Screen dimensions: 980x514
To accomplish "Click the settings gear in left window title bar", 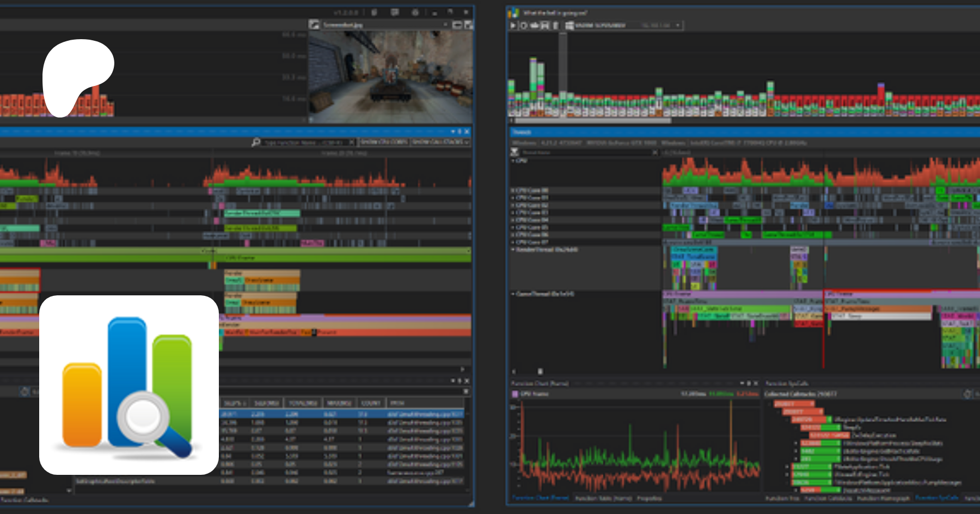I will pos(415,12).
